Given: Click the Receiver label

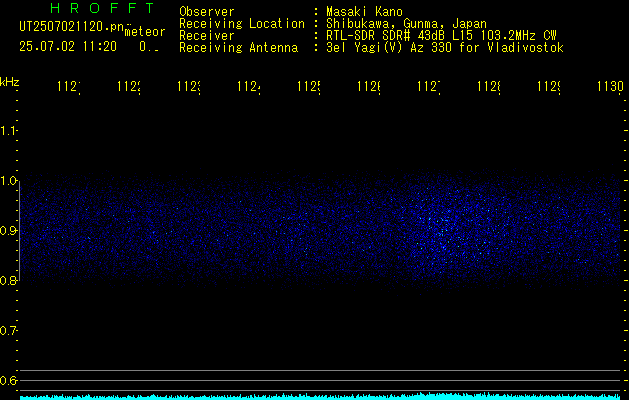Looking at the screenshot, I should tap(207, 36).
